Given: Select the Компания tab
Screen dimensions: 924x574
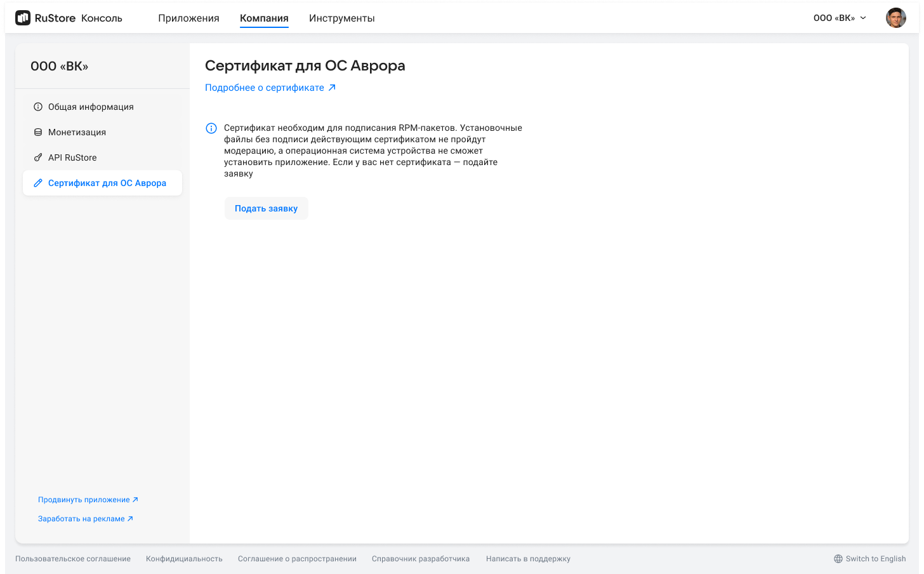Looking at the screenshot, I should pyautogui.click(x=264, y=18).
